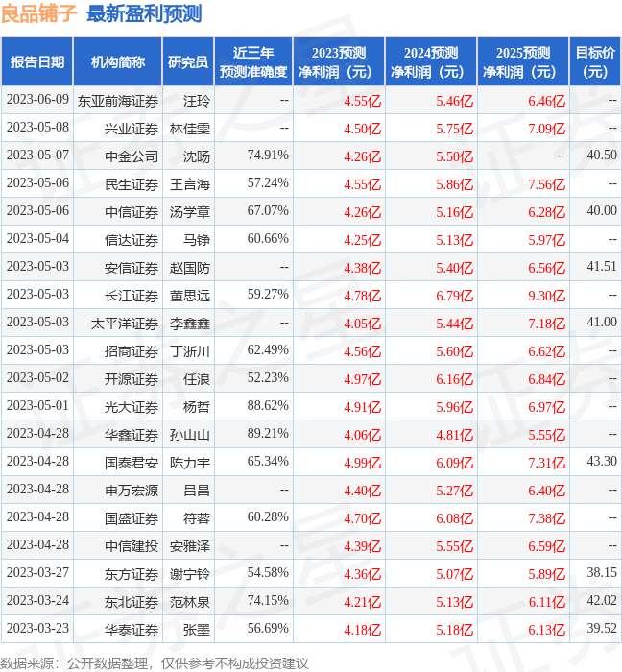Image resolution: width=622 pixels, height=672 pixels.
Task: Click target price 42.02
Action: pos(602,601)
